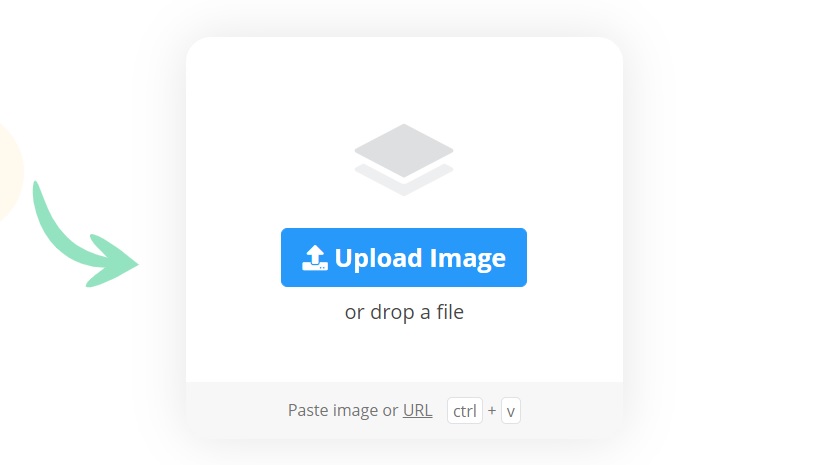The height and width of the screenshot is (465, 818).
Task: Click the pale yellow circle at left edge
Action: [9, 171]
